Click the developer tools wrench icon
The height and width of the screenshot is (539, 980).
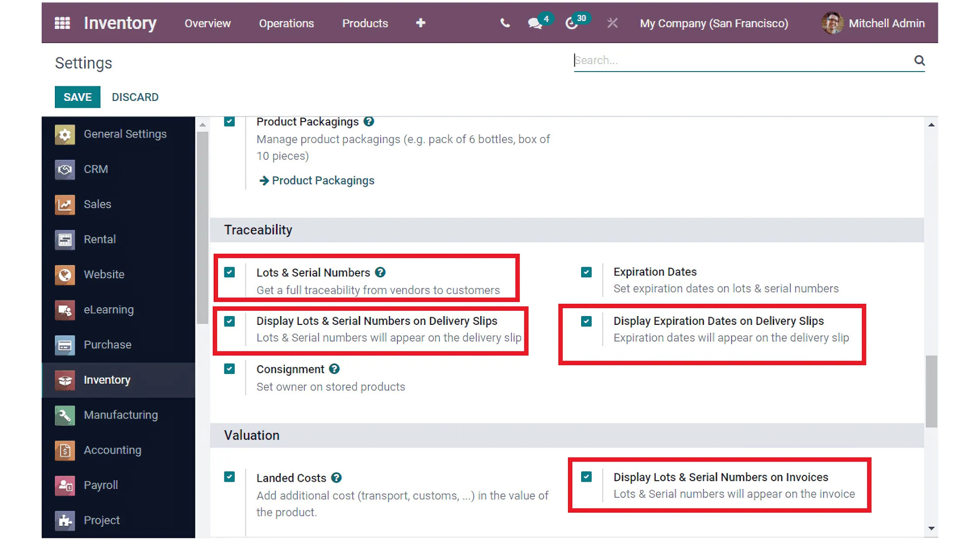click(612, 23)
